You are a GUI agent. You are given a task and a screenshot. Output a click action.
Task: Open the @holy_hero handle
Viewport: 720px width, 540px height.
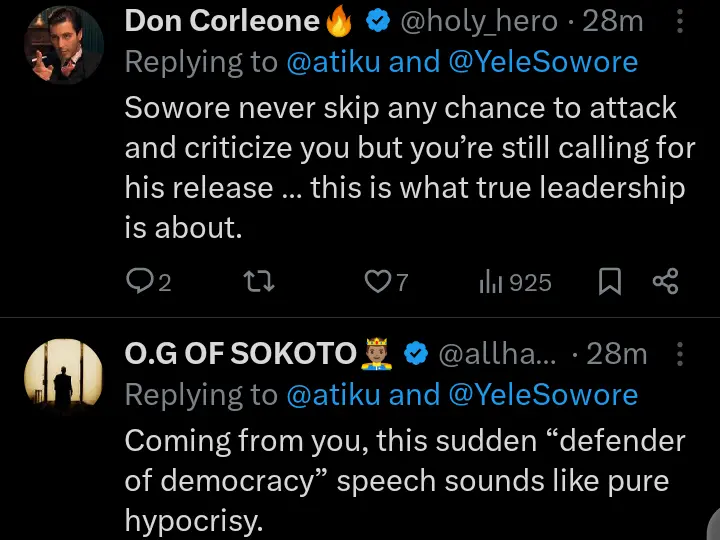pyautogui.click(x=472, y=21)
